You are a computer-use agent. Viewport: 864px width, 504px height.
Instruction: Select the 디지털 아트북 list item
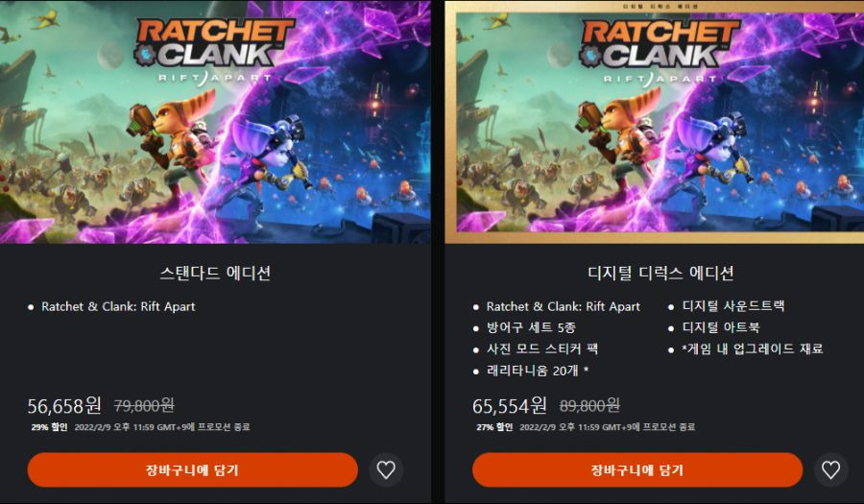click(721, 327)
